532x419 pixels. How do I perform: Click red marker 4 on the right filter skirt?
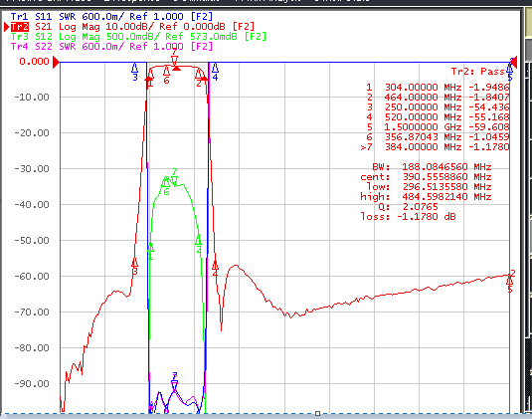click(215, 265)
